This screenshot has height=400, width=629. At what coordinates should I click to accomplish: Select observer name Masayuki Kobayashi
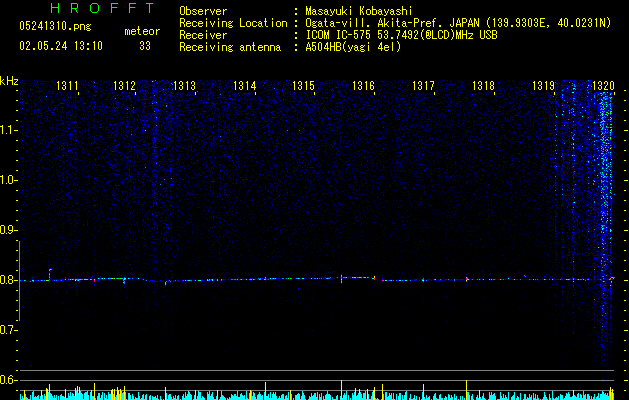(x=359, y=11)
